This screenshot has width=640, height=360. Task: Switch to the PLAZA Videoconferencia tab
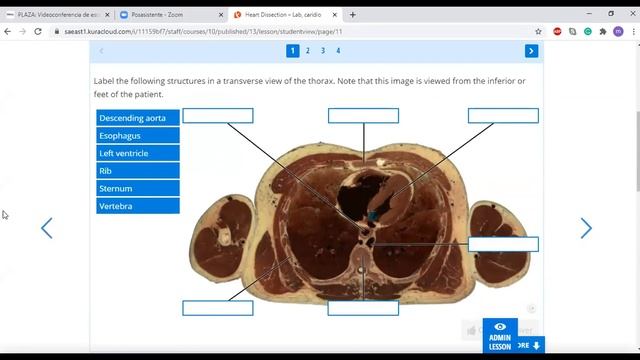tap(57, 15)
